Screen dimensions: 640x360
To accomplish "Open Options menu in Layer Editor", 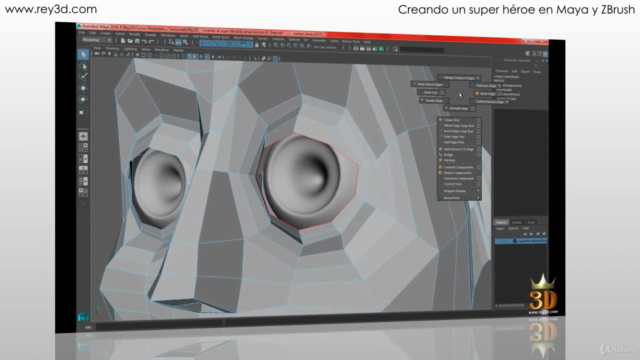I will click(x=513, y=229).
